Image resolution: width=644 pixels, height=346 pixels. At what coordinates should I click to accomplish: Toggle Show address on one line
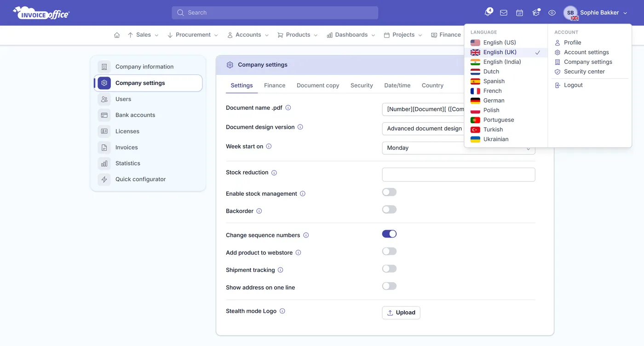[x=389, y=286]
